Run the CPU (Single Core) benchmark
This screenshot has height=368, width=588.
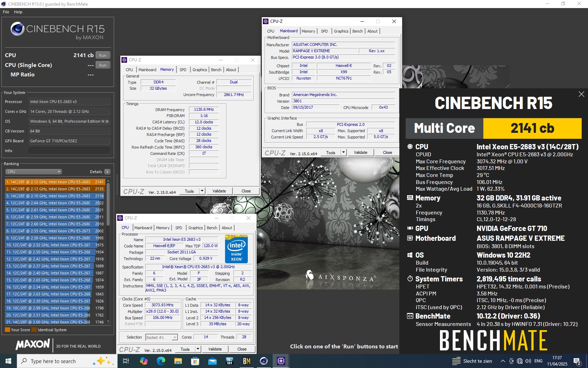point(103,65)
